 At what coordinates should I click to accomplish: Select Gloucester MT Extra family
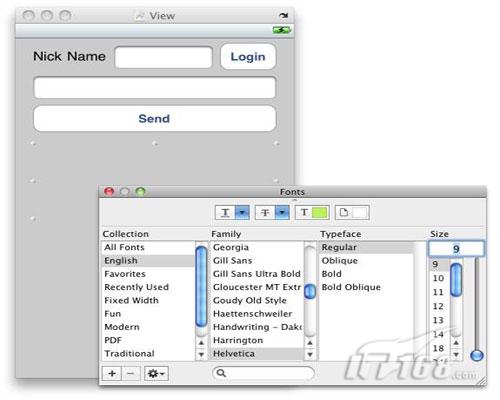point(257,287)
